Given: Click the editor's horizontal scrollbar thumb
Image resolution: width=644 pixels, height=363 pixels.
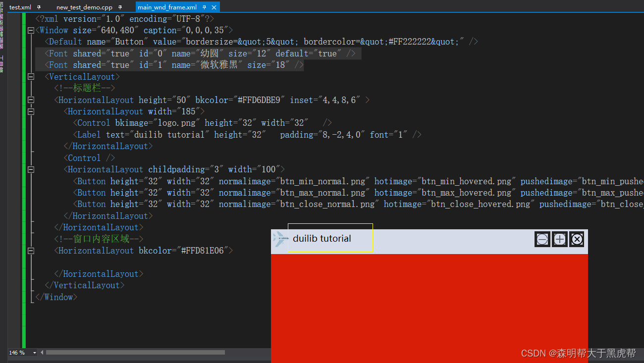Looking at the screenshot, I should click(135, 353).
